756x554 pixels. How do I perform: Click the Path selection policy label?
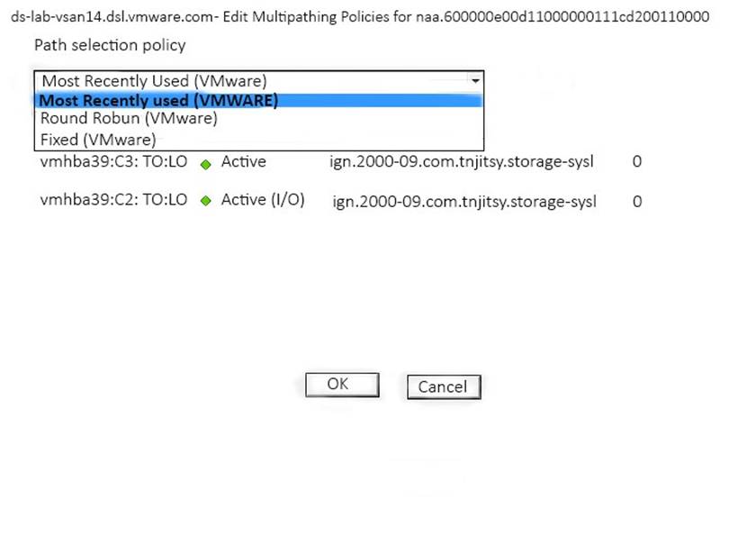click(110, 45)
